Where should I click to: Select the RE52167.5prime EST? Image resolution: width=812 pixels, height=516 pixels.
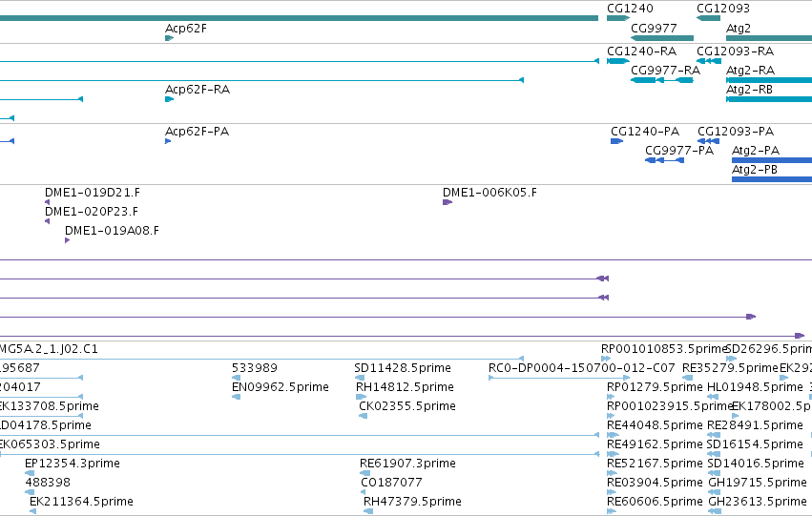(x=612, y=473)
